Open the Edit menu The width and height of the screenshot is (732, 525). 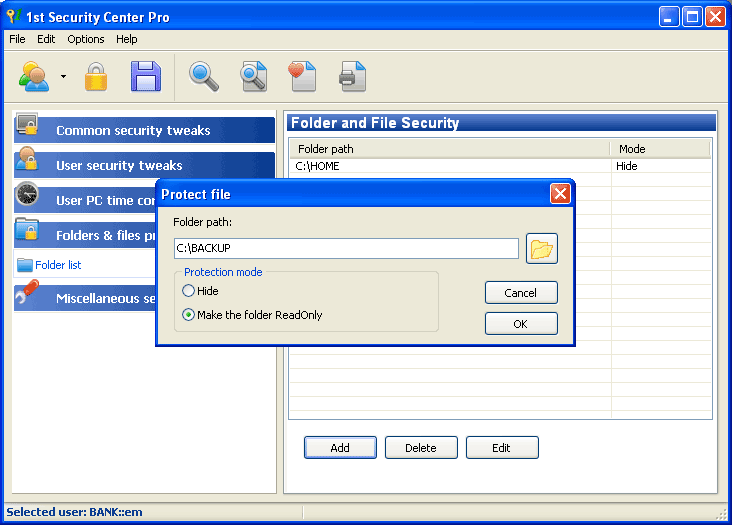click(x=46, y=39)
